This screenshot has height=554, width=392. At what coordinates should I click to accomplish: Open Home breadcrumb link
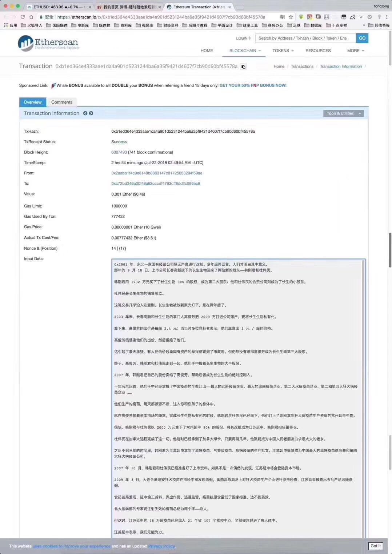(x=279, y=67)
